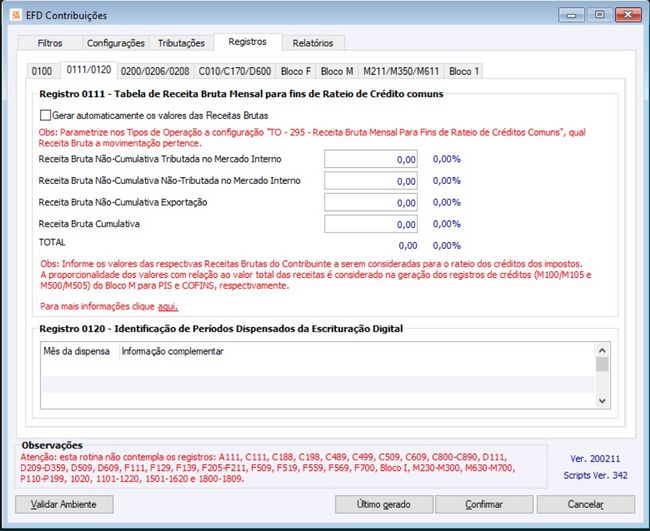
Task: Select the Tributações tab
Action: [x=181, y=43]
